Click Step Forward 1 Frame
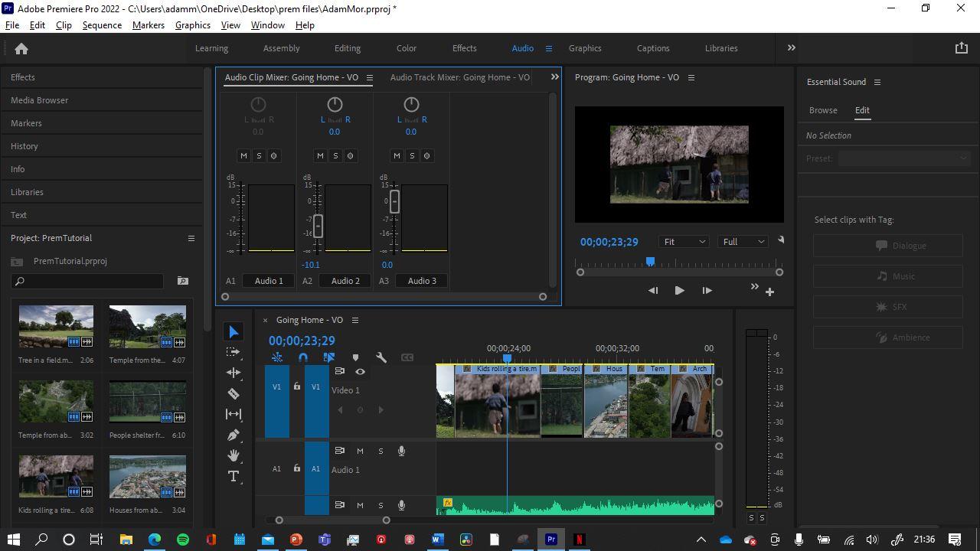The image size is (980, 551). pyautogui.click(x=707, y=291)
